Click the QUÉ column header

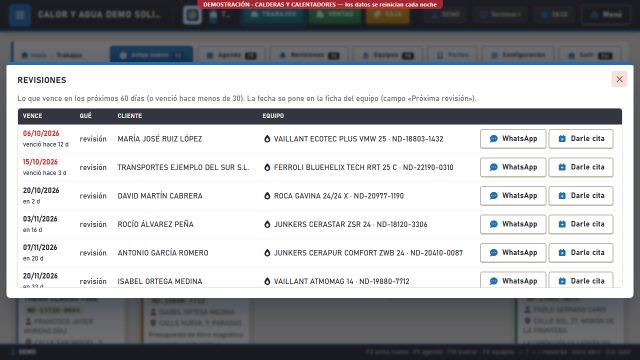85,116
